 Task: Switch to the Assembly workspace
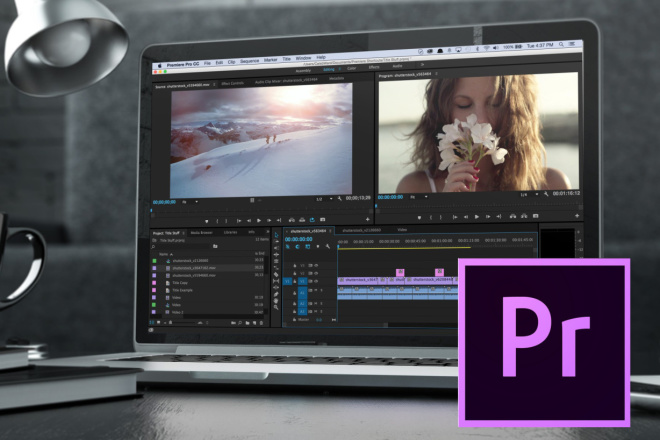tap(303, 71)
